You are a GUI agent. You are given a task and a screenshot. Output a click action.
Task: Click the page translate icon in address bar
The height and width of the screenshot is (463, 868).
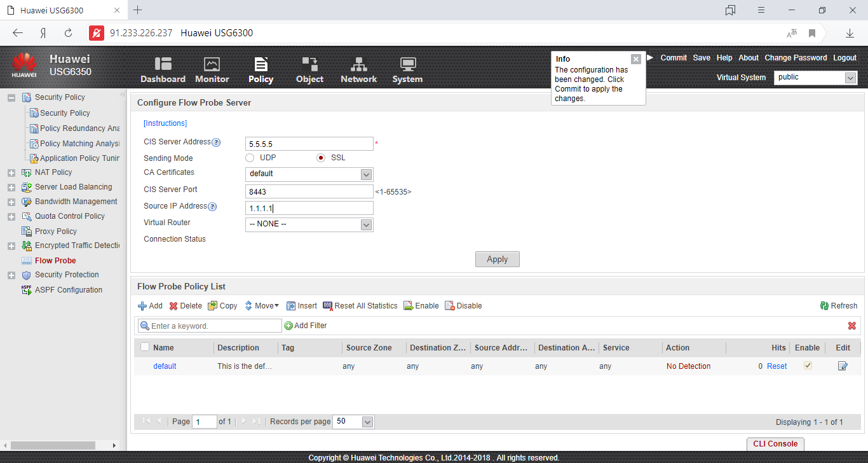tap(792, 33)
